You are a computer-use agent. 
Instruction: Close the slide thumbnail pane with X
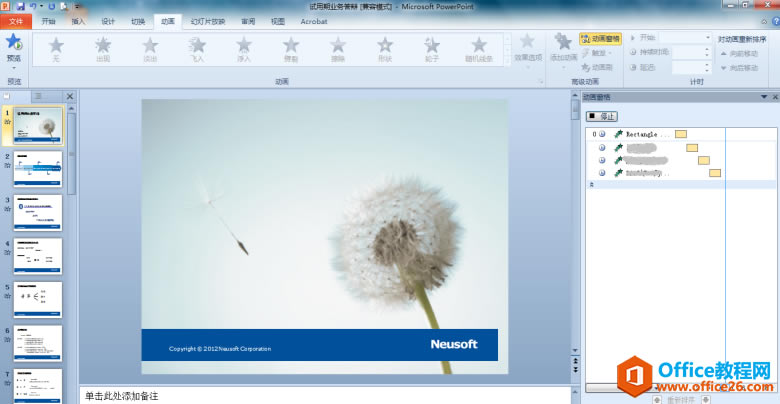pos(70,96)
